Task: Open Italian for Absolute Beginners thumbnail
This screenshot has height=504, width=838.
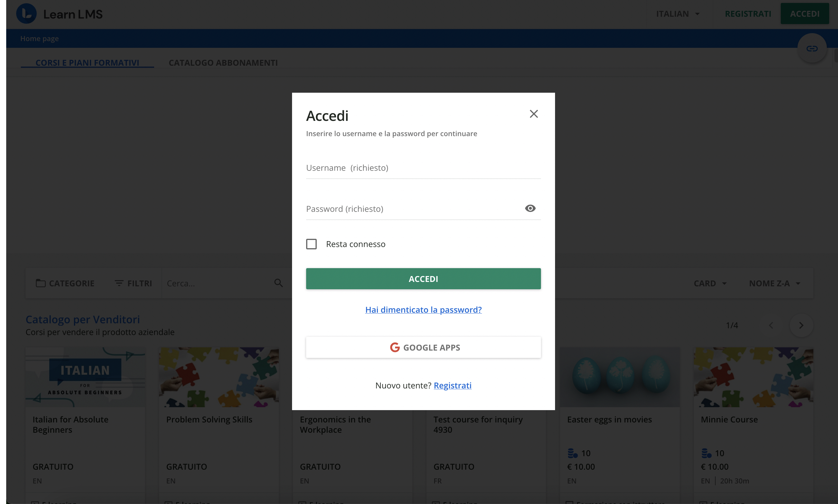Action: 85,377
